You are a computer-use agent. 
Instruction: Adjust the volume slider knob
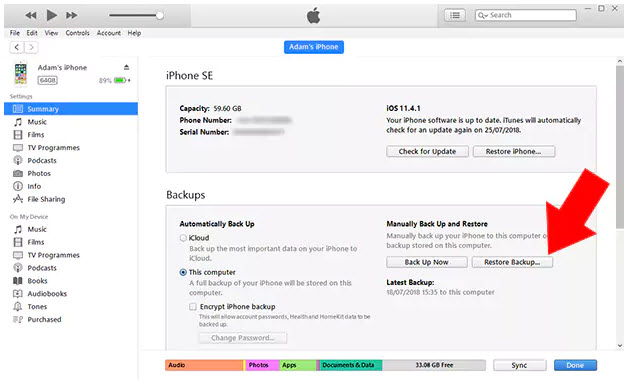(x=159, y=16)
